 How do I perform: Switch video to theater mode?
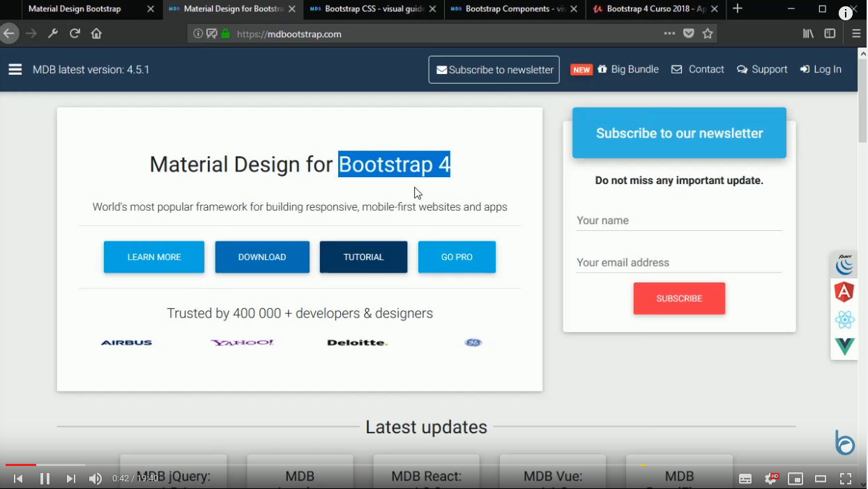(821, 479)
